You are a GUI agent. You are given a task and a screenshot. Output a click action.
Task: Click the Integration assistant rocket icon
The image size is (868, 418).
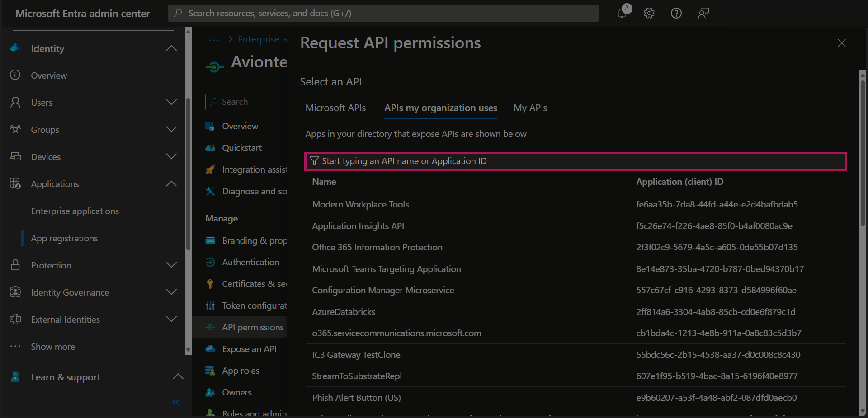[x=210, y=170]
